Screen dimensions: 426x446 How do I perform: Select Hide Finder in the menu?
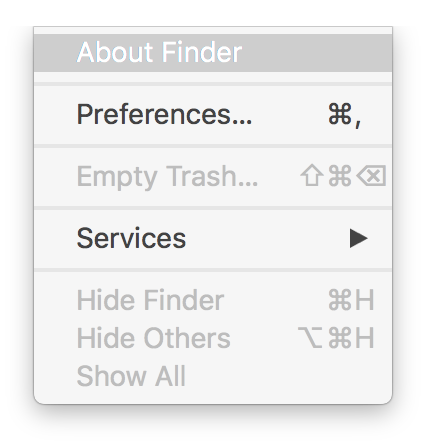pos(213,300)
